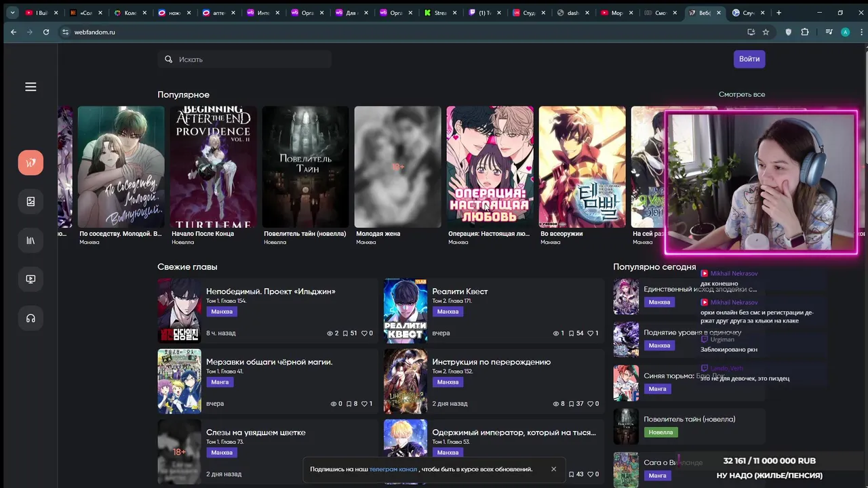Image resolution: width=868 pixels, height=488 pixels.
Task: Open the hamburger menu in sidebar
Action: coord(31,87)
